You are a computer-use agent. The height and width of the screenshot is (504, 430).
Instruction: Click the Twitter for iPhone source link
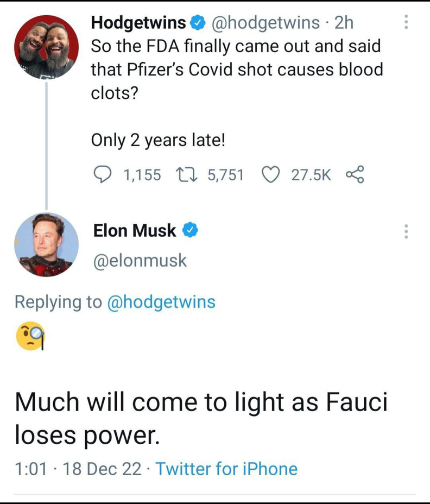click(x=226, y=468)
